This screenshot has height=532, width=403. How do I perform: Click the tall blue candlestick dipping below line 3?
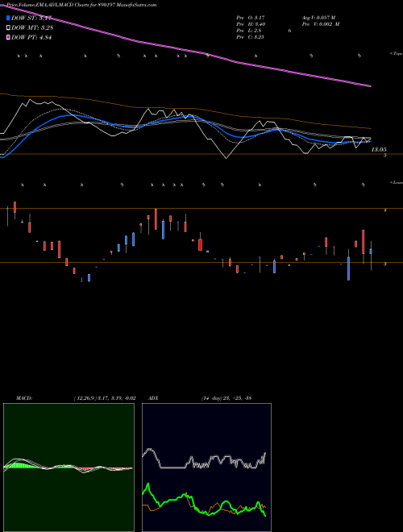[x=348, y=268]
